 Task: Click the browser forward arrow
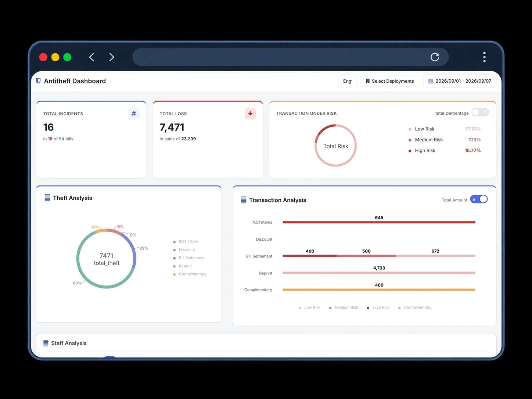[x=112, y=57]
